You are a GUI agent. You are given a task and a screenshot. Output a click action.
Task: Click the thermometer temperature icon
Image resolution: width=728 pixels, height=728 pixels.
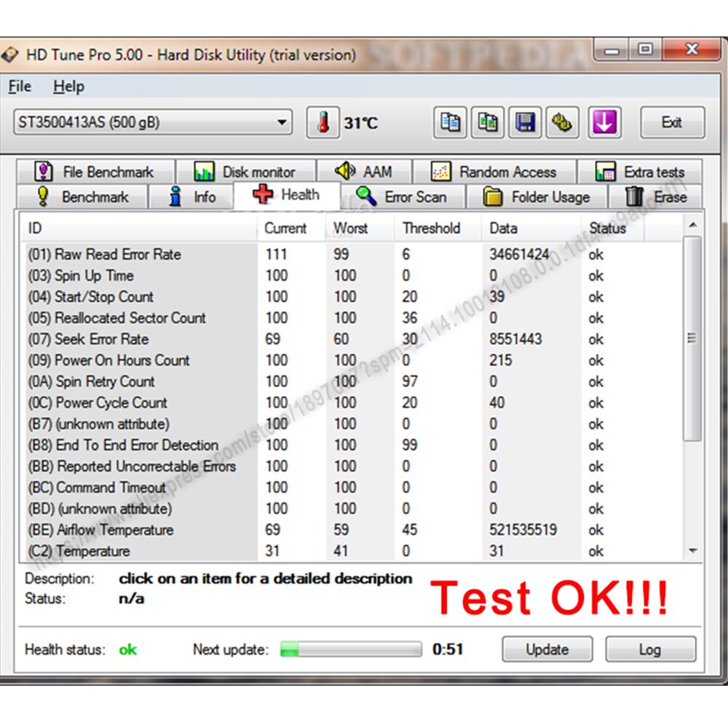(323, 122)
